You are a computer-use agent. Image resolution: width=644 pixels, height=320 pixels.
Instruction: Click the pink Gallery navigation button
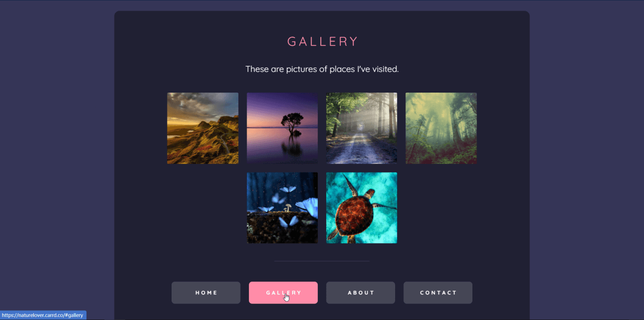[283, 293]
